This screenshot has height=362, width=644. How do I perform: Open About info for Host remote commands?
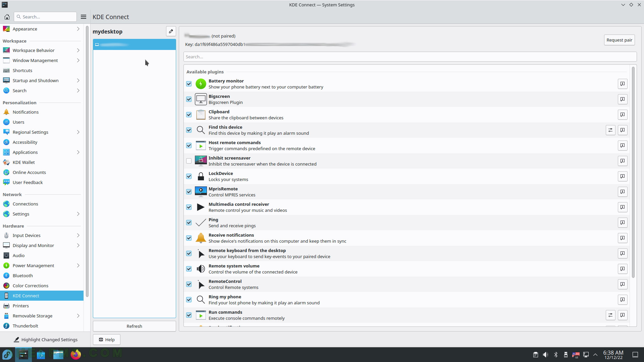coord(623,145)
